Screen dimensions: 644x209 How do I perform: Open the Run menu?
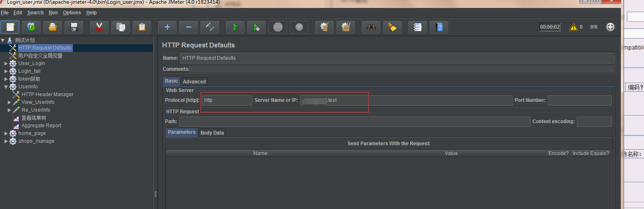(53, 13)
